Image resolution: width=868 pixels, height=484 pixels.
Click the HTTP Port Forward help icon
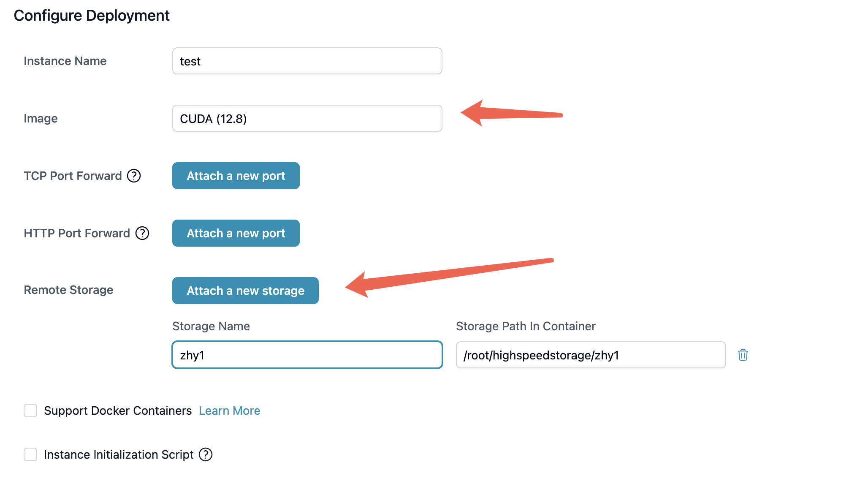(x=142, y=233)
